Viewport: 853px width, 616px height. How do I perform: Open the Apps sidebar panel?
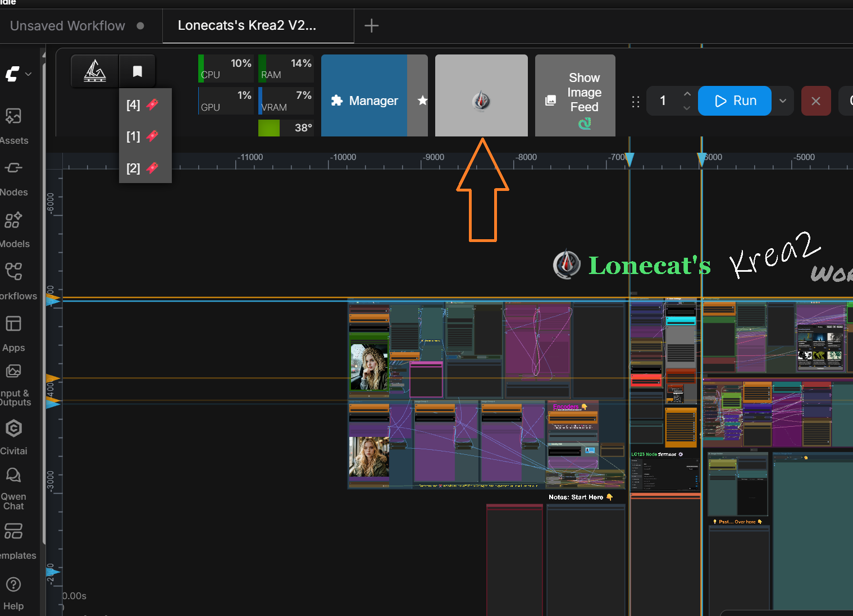[14, 333]
